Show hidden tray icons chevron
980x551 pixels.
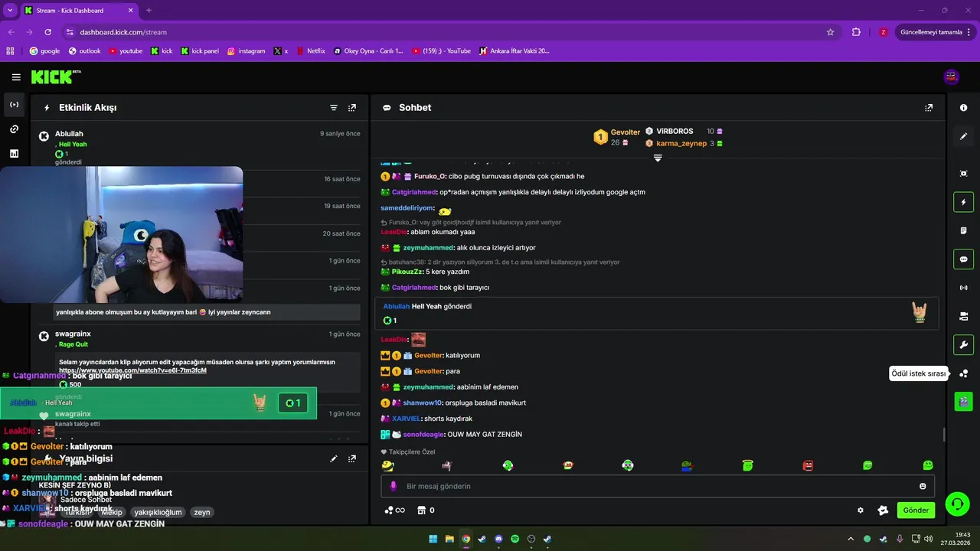[850, 539]
